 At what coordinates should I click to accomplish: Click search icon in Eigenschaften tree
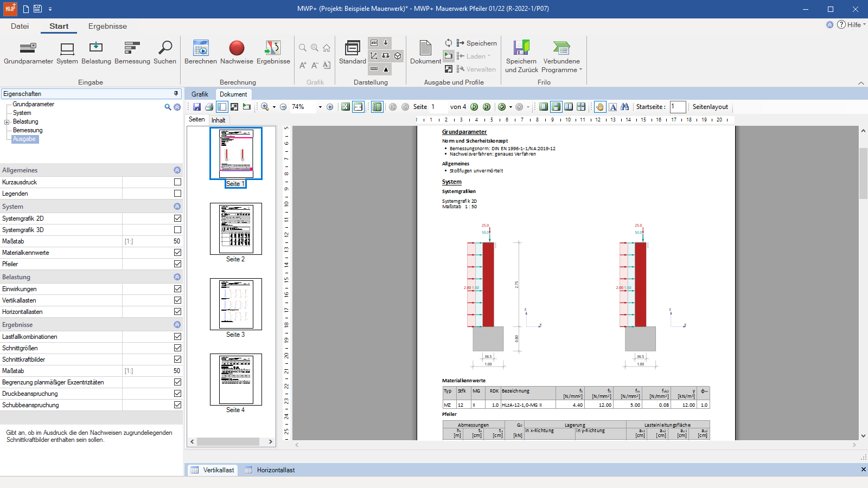coord(168,107)
